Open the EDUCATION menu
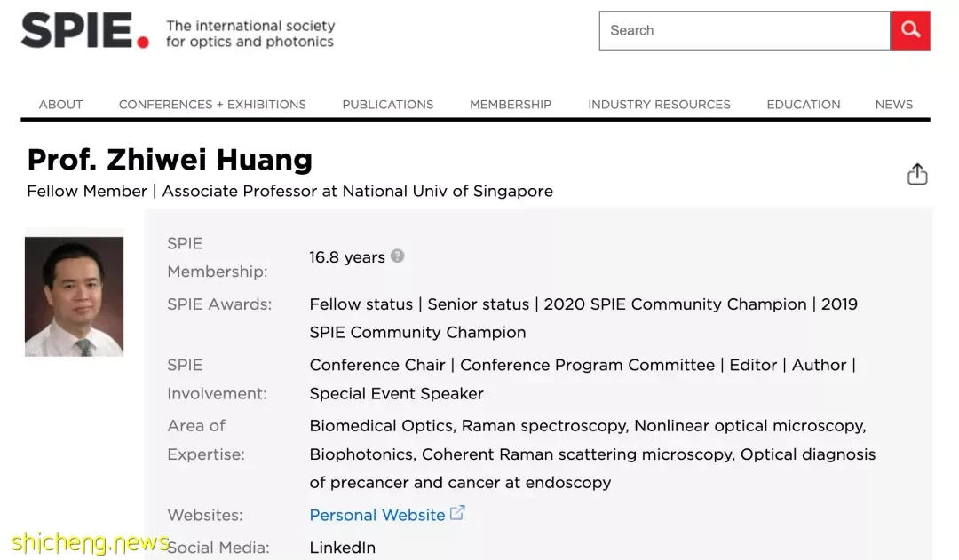This screenshot has width=959, height=560. click(804, 105)
